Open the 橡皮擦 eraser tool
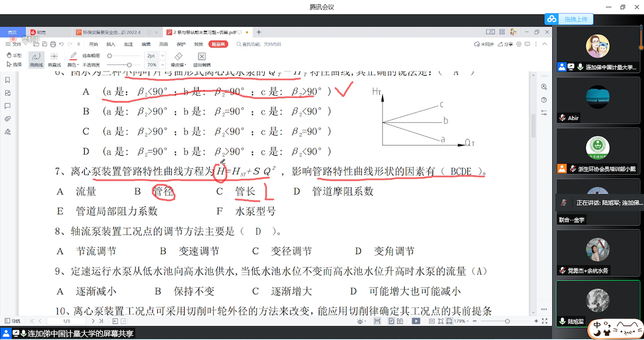The width and height of the screenshot is (644, 340). tap(179, 59)
